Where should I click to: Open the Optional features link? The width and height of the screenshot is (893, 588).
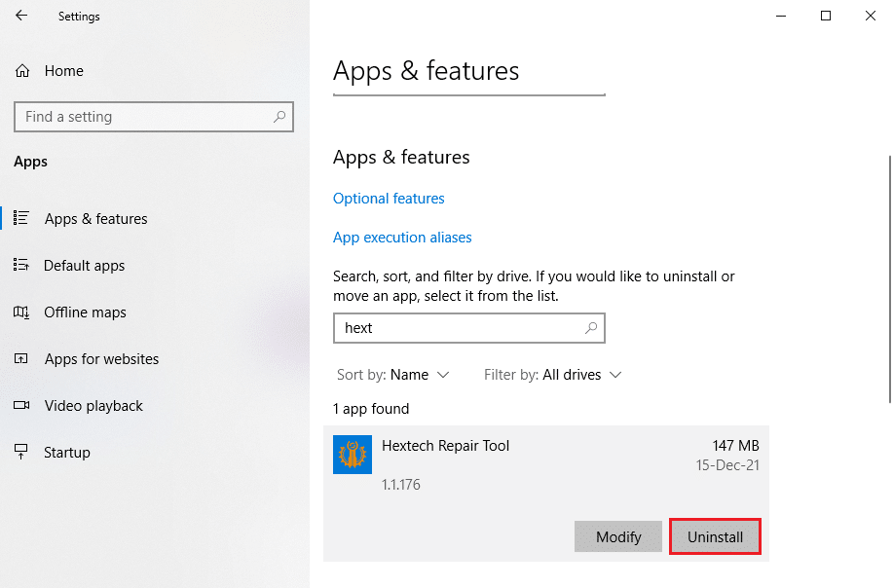pyautogui.click(x=389, y=199)
